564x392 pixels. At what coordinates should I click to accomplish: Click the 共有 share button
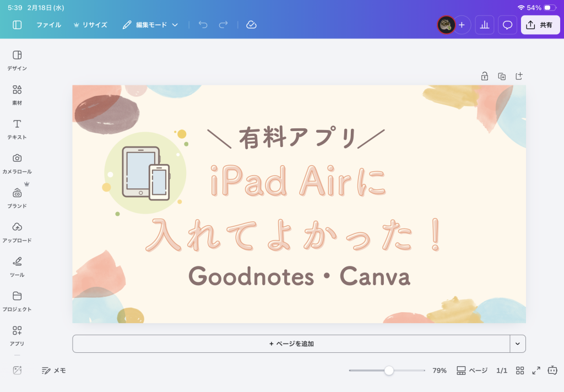(x=540, y=25)
